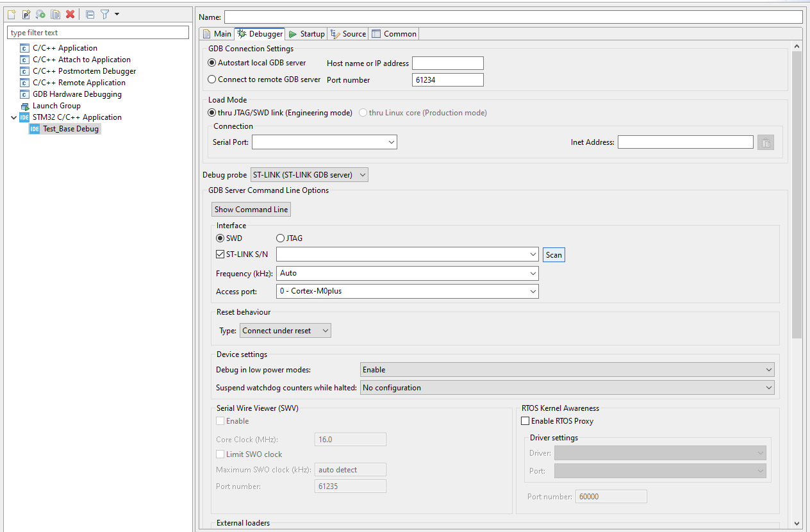Collapse all configurations in the tree

[90, 13]
